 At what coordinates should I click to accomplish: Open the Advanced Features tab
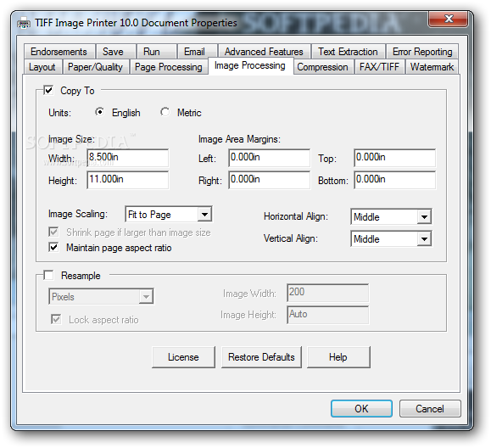click(x=265, y=52)
